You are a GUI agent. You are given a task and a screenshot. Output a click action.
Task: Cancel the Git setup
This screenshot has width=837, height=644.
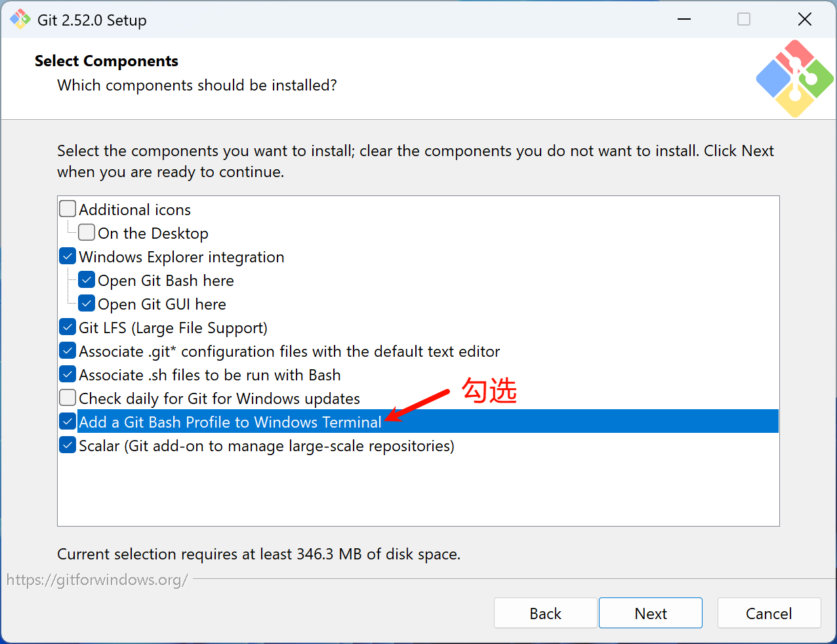pyautogui.click(x=769, y=613)
